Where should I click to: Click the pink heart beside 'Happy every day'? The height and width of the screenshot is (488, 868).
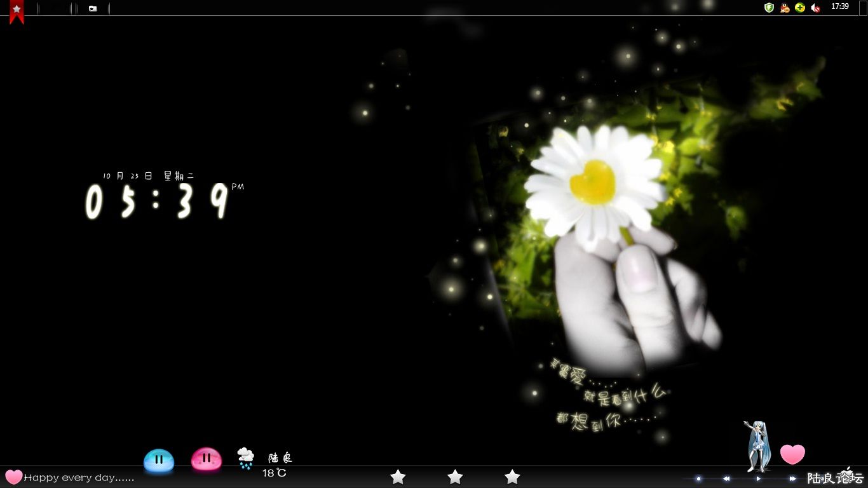pyautogui.click(x=13, y=477)
